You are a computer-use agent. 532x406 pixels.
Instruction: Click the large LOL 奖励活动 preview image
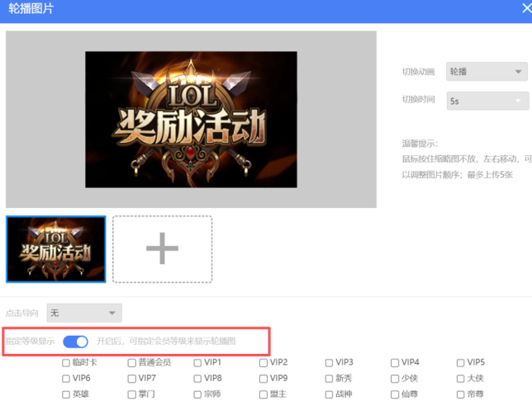[191, 120]
